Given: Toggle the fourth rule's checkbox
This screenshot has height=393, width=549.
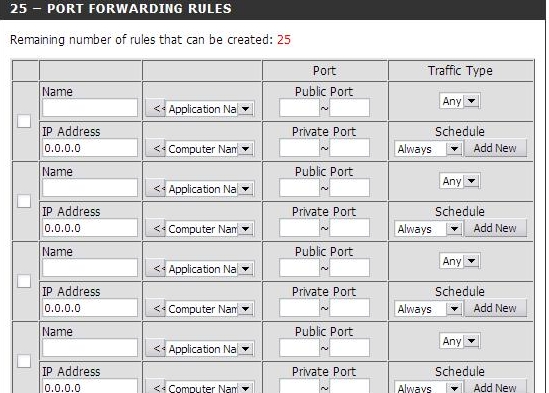Looking at the screenshot, I should [24, 361].
